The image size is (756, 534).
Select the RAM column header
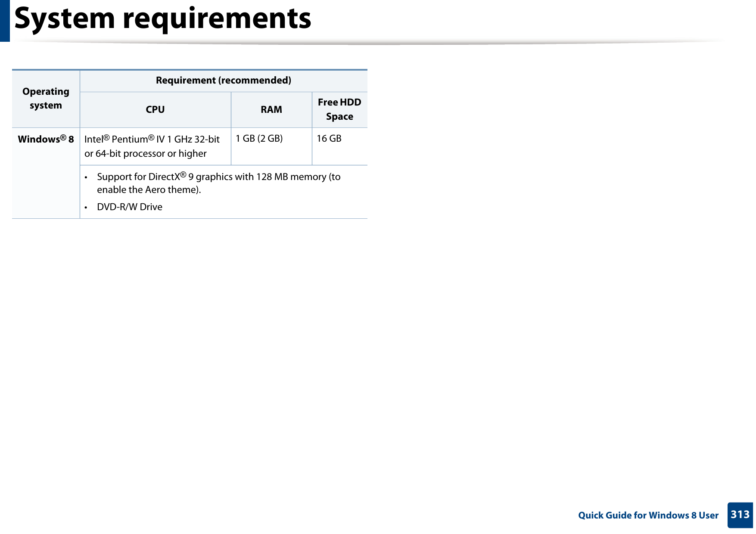(271, 109)
